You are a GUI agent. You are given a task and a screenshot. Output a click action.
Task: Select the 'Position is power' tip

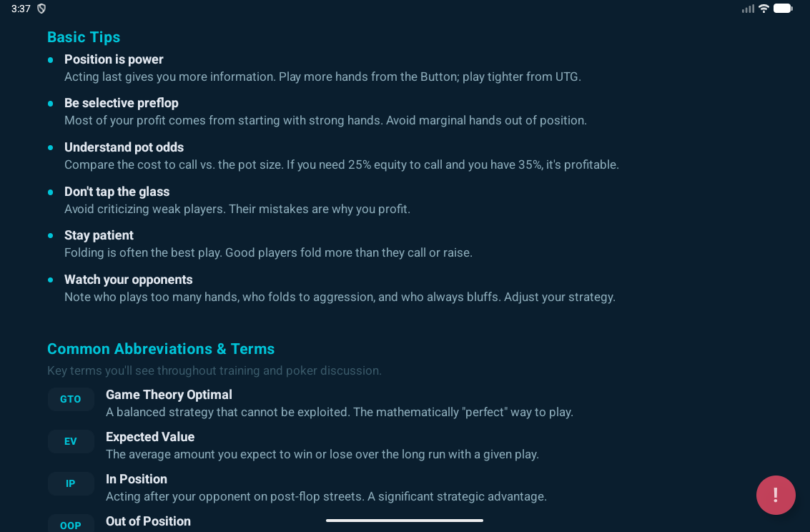coord(114,59)
